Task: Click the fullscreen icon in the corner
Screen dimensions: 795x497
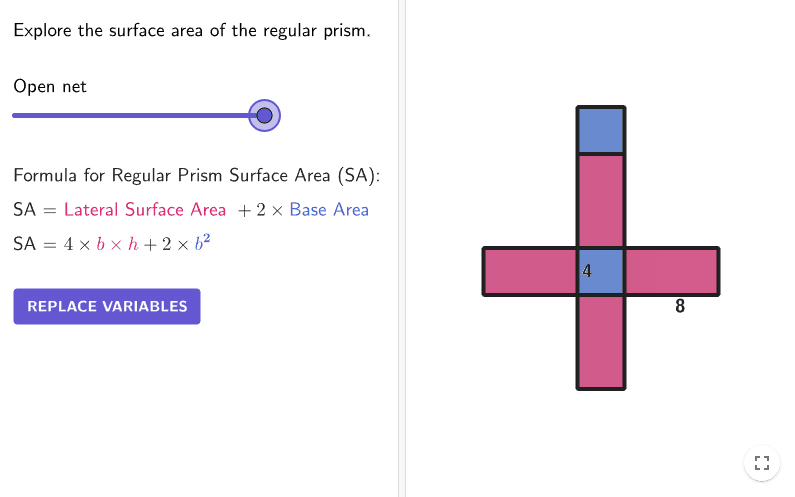Action: (761, 463)
